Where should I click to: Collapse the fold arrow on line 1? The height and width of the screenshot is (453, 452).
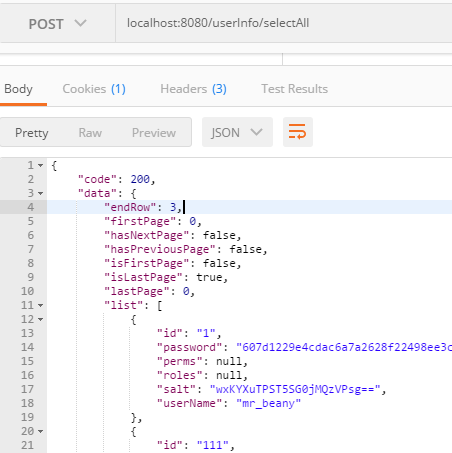[40, 165]
